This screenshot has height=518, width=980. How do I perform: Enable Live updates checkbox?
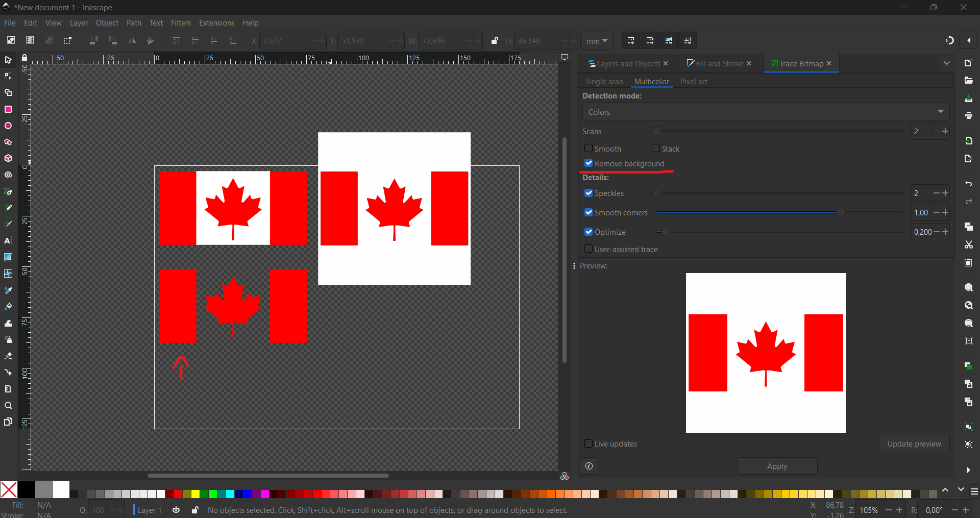coord(589,443)
